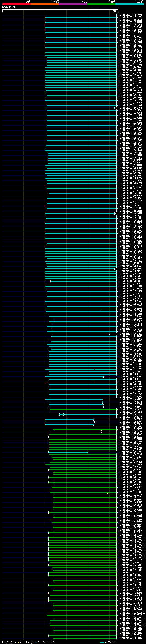Select hit UniRef100_P17562
Viewport: 146px width, 644px height.
[x=131, y=80]
